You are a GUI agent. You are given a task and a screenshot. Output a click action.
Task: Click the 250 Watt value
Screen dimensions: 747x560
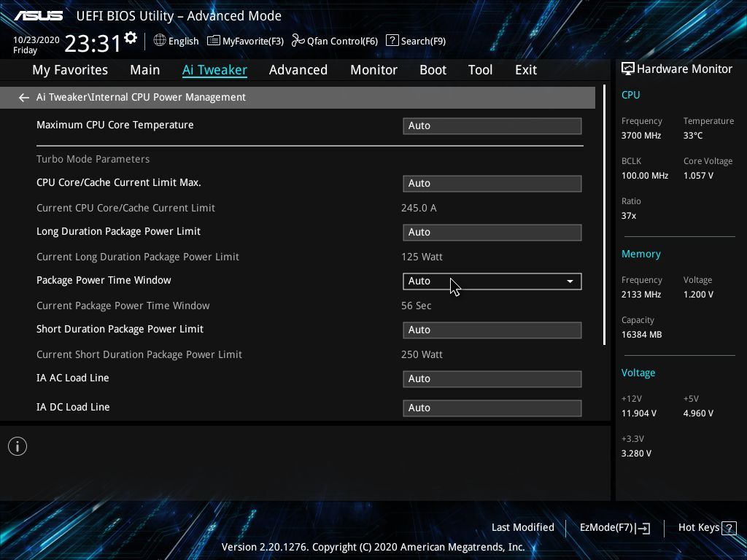coord(422,355)
